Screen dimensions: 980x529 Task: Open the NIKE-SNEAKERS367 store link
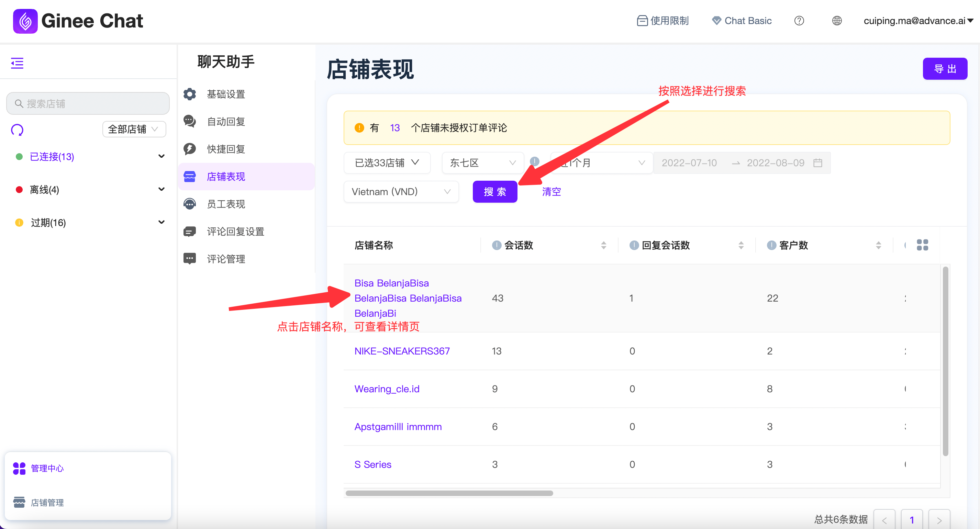click(402, 351)
